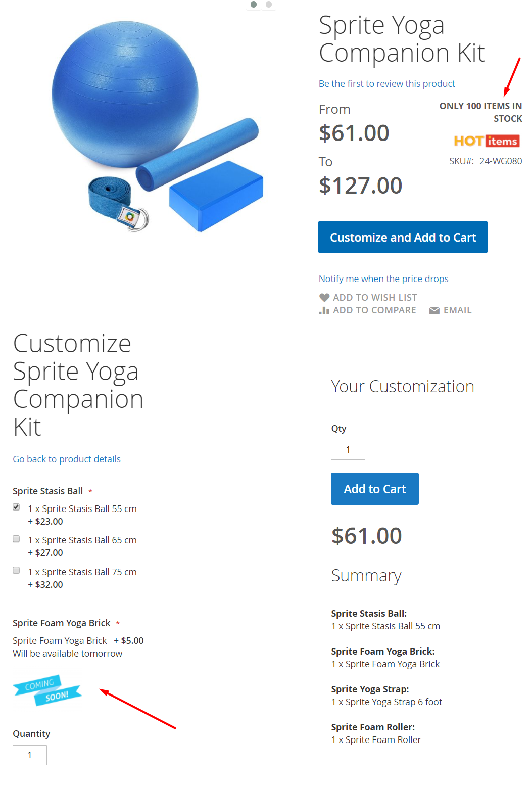Click the yoga kit product image
The width and height of the screenshot is (532, 788).
click(157, 126)
